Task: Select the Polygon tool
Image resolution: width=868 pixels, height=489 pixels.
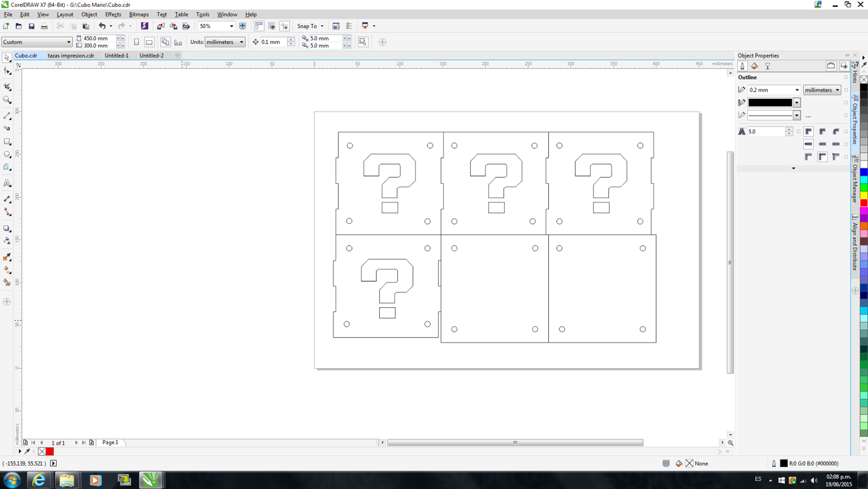Action: tap(7, 168)
